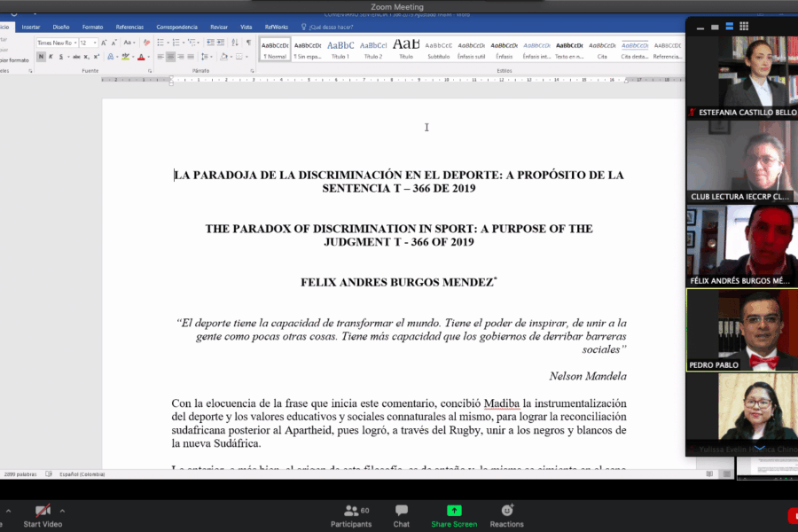
Task: Expand video options arrow beside Start Video
Action: [62, 511]
